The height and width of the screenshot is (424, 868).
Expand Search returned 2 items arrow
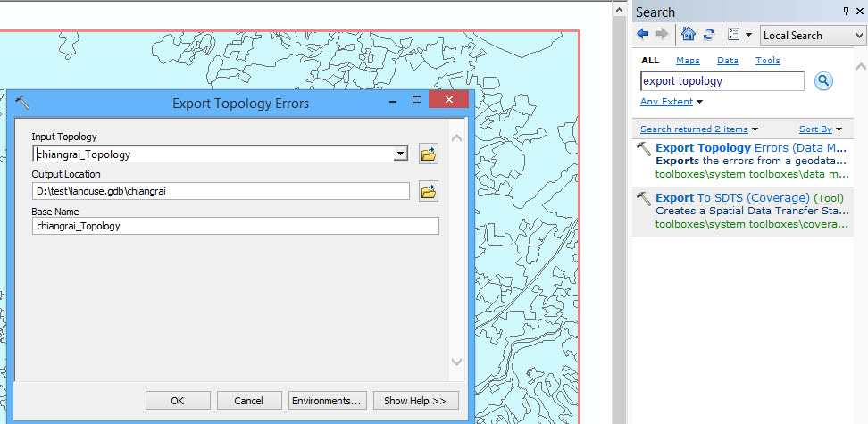(755, 129)
